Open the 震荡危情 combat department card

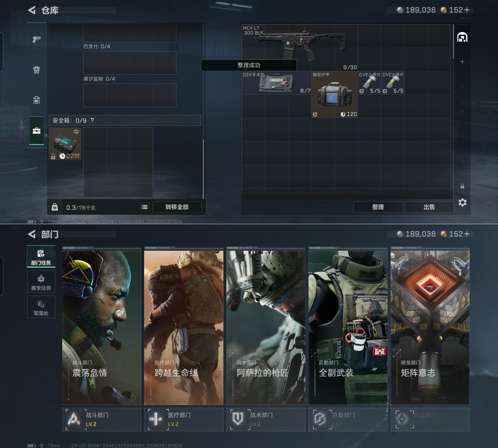pyautogui.click(x=101, y=327)
